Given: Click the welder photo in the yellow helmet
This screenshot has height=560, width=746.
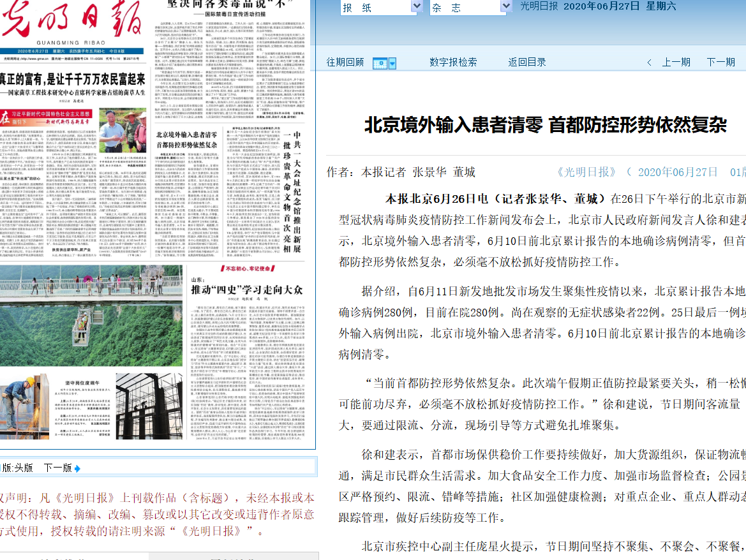Looking at the screenshot, I should pyautogui.click(x=24, y=406).
